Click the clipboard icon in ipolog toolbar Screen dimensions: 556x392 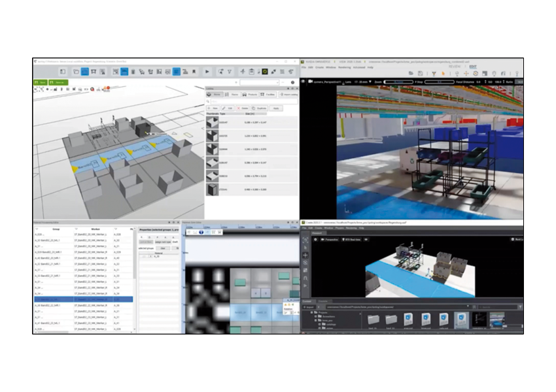click(x=251, y=71)
